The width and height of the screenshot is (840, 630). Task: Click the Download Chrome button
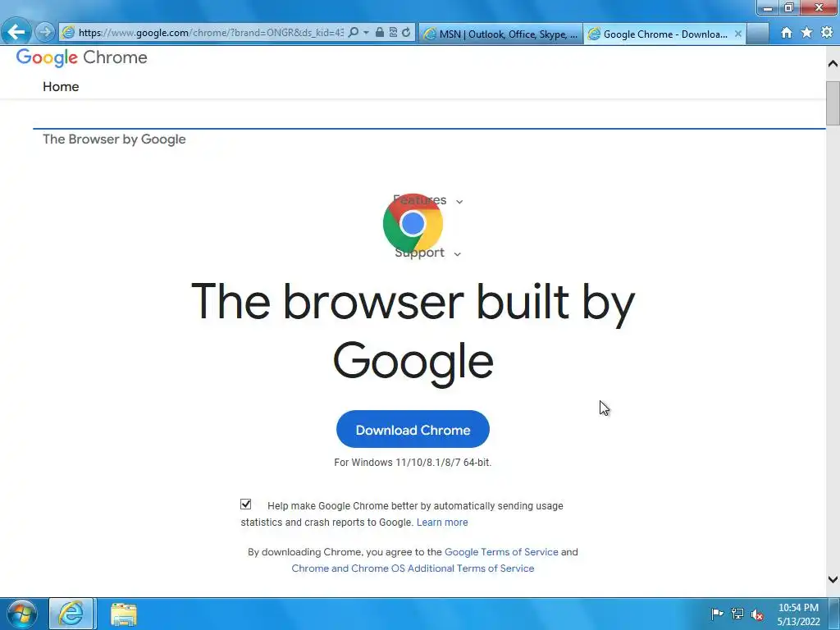click(x=413, y=429)
